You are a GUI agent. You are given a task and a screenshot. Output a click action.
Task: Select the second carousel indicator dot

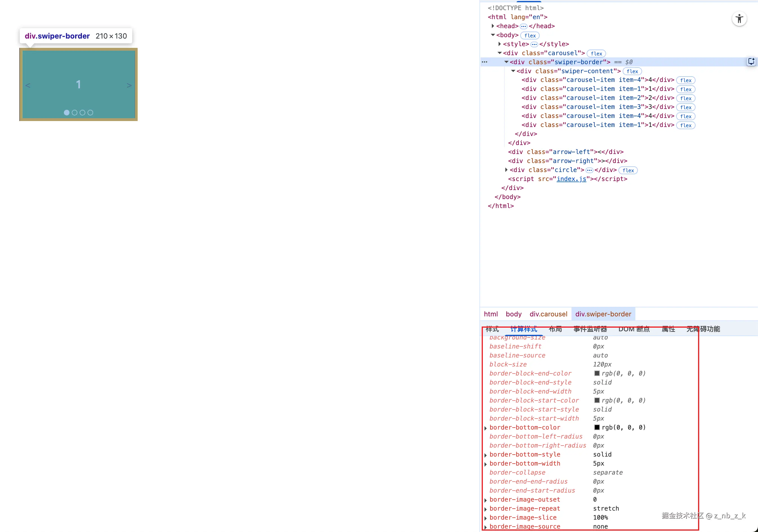coord(75,113)
